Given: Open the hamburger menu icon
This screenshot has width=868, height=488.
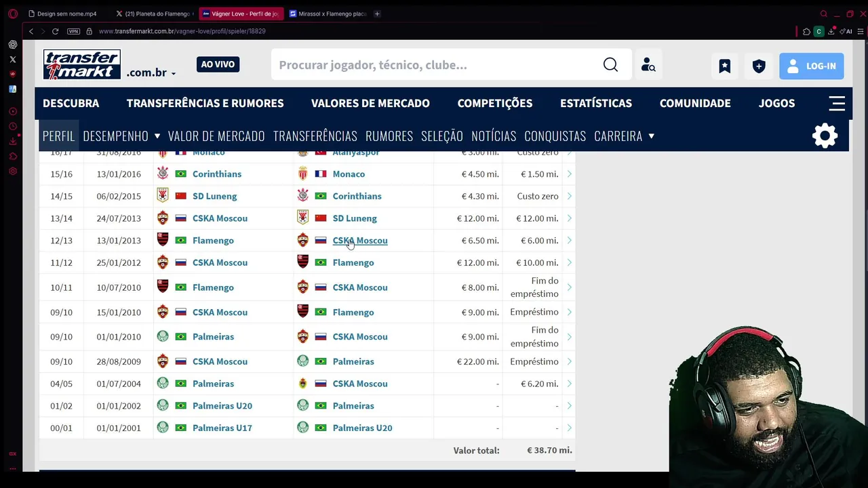Looking at the screenshot, I should 837,103.
